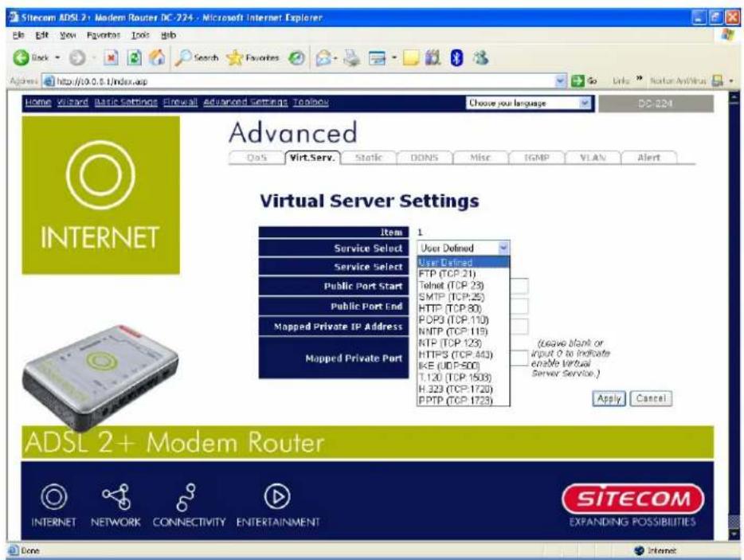This screenshot has width=744, height=560.
Task: Expand the address bar dropdown
Action: 561,80
